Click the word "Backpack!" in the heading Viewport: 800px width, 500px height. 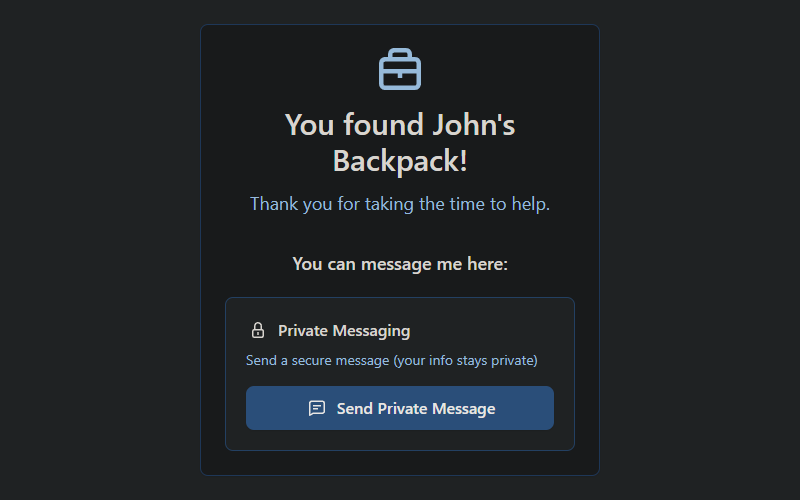[x=400, y=160]
